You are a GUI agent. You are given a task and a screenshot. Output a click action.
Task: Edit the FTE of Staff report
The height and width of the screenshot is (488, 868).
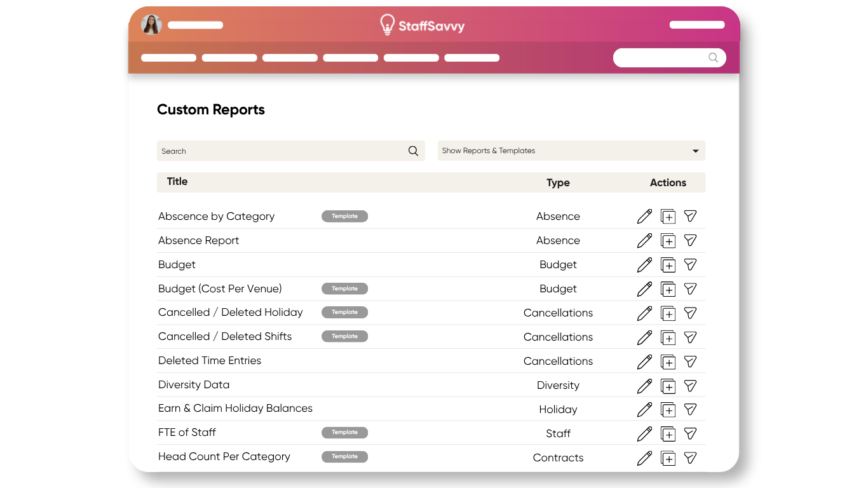point(644,434)
